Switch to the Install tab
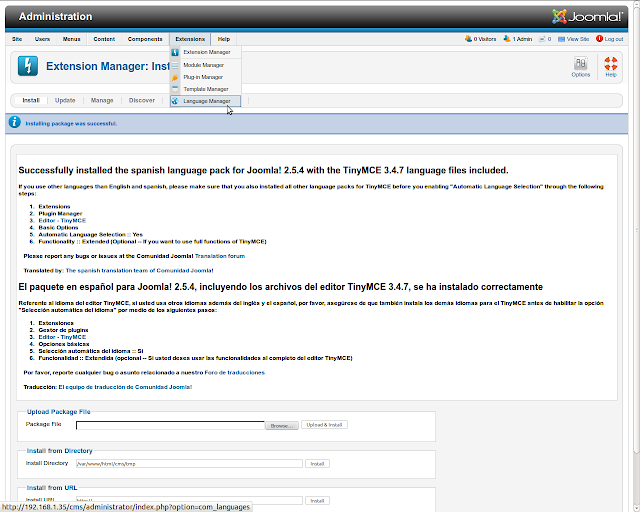This screenshot has height=512, width=640. (31, 100)
